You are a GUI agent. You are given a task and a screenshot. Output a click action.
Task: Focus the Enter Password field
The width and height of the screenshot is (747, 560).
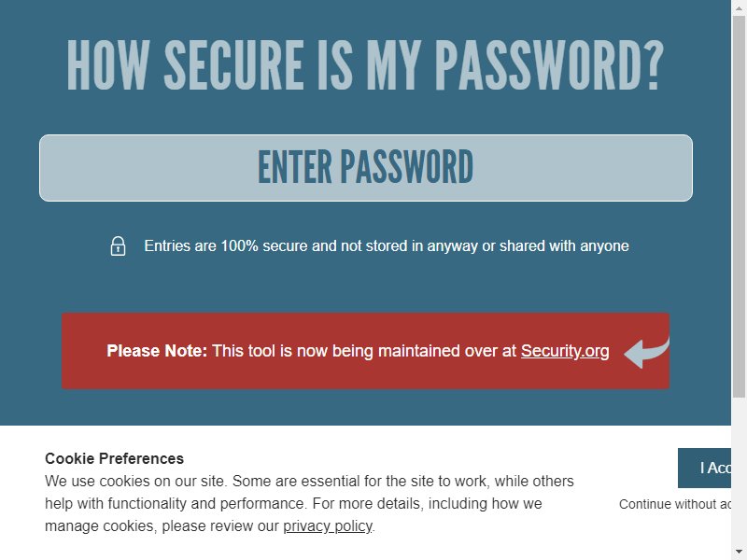coord(366,168)
